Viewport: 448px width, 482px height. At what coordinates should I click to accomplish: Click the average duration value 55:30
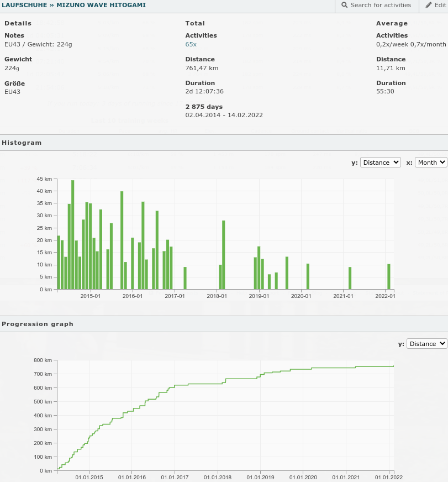click(x=385, y=91)
